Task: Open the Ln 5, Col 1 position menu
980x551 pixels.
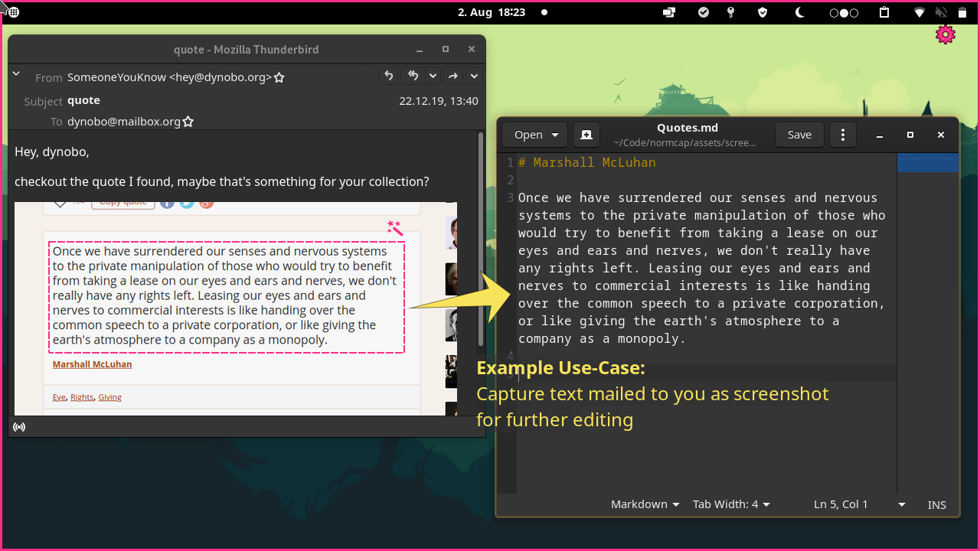Action: 859,504
